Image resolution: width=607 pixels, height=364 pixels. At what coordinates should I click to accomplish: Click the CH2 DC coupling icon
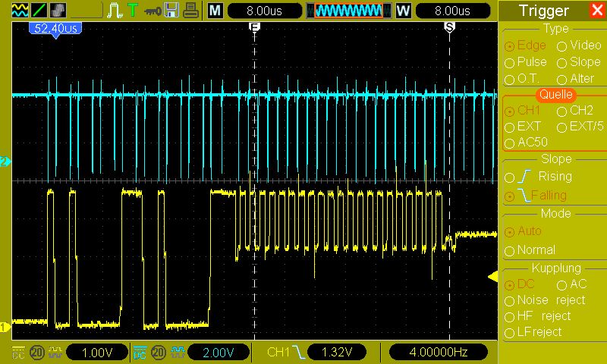tap(140, 352)
